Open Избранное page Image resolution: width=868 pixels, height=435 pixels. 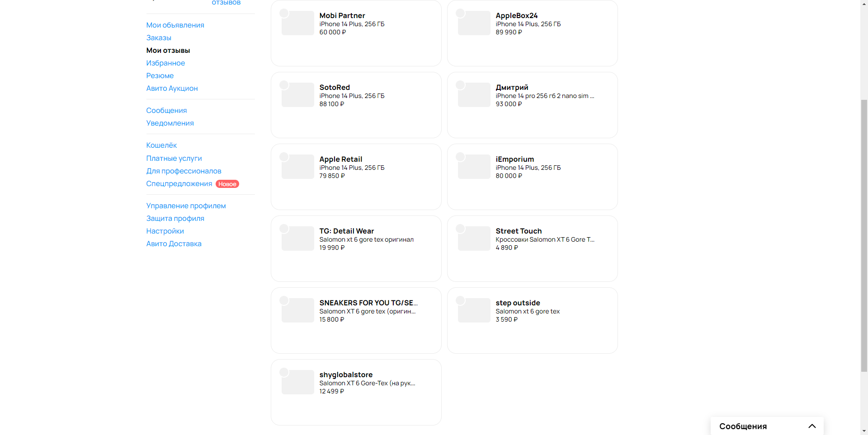(165, 63)
